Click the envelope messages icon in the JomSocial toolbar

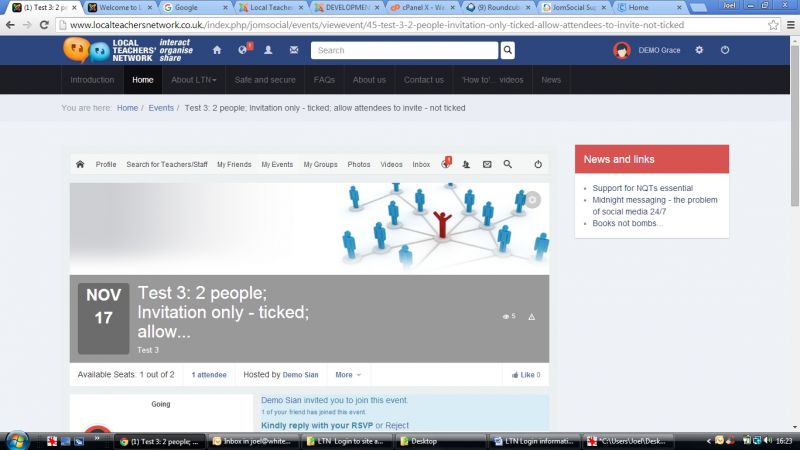point(487,164)
